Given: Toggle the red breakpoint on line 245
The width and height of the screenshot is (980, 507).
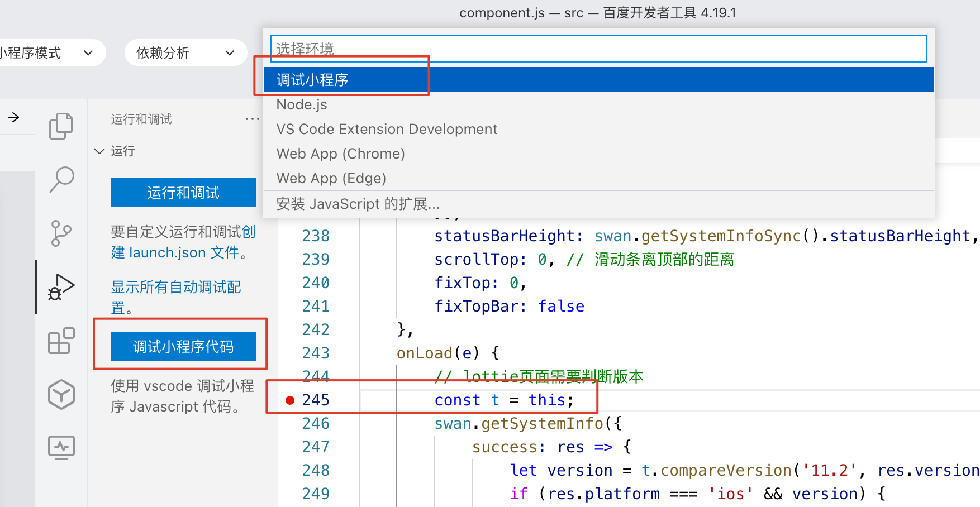Looking at the screenshot, I should [290, 400].
